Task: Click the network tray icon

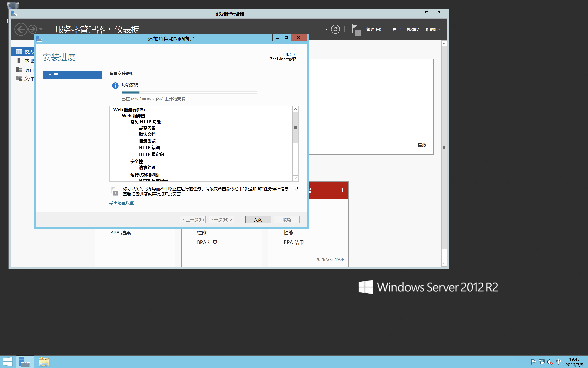Action: (542, 362)
